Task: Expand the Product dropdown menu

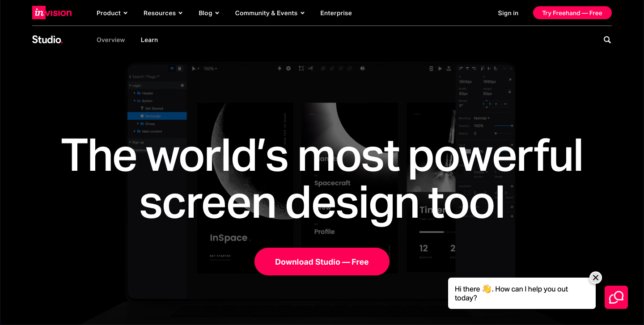Action: (112, 13)
